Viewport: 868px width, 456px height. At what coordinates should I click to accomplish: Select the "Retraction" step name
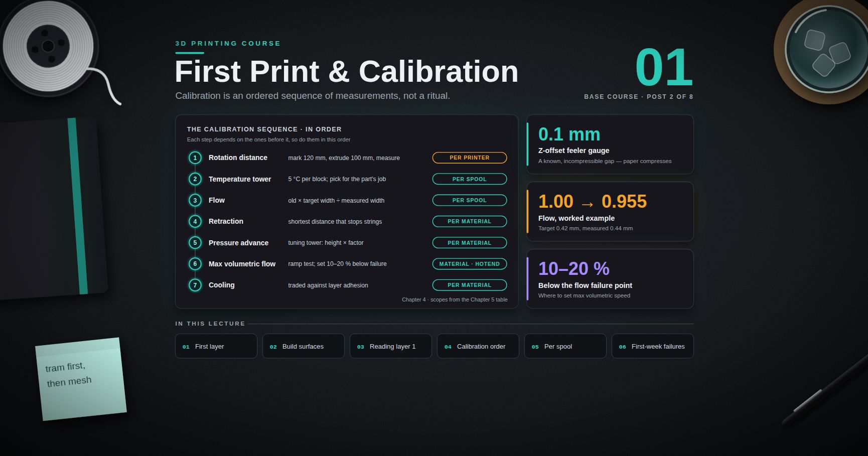pos(226,221)
